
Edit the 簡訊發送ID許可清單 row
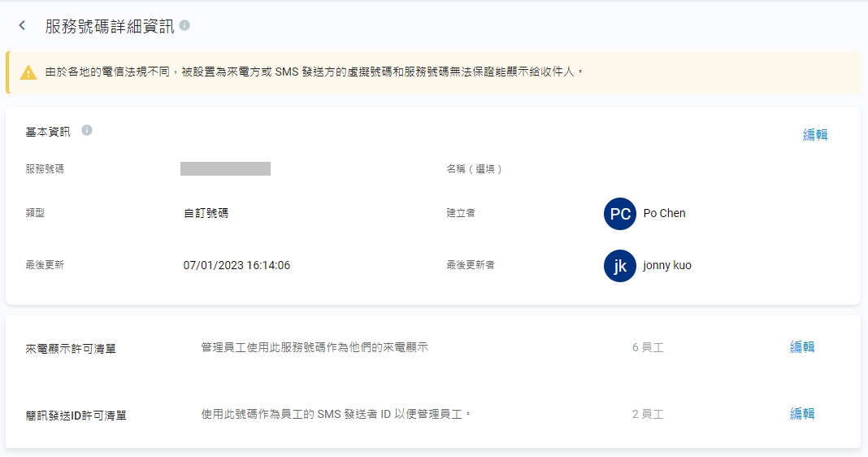[x=801, y=414]
